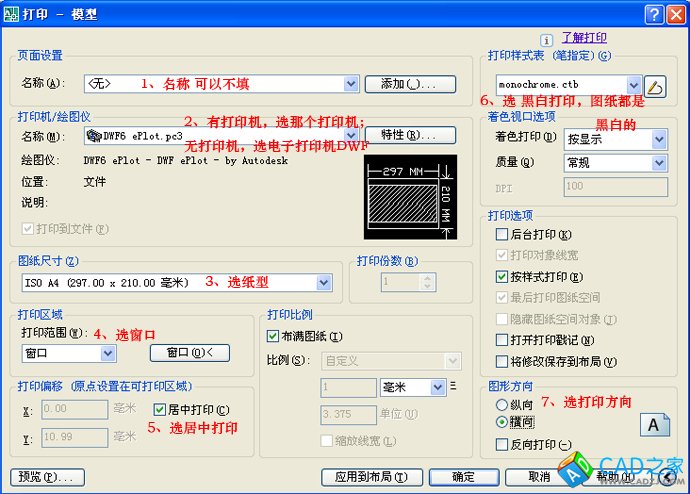The width and height of the screenshot is (690, 494).
Task: Confirm with the 确定 button
Action: [464, 477]
